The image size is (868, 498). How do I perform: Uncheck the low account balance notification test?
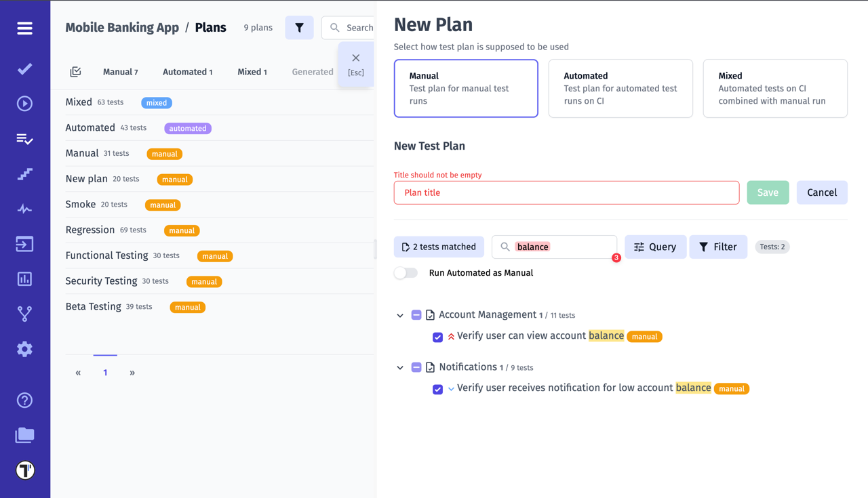(x=437, y=389)
